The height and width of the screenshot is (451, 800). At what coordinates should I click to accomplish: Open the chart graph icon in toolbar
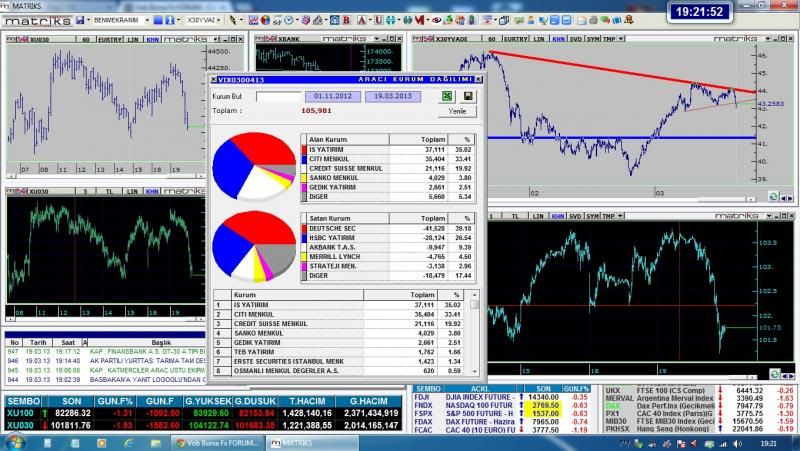point(253,20)
